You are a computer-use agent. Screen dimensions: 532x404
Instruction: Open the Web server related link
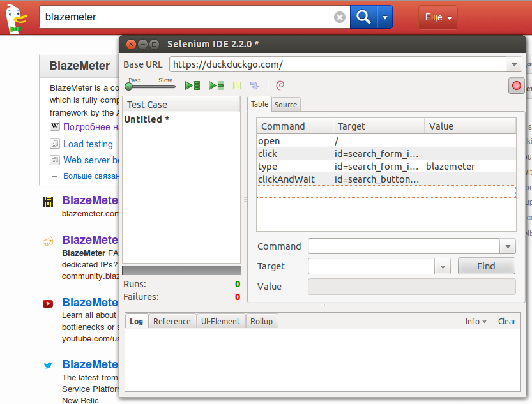coord(91,160)
